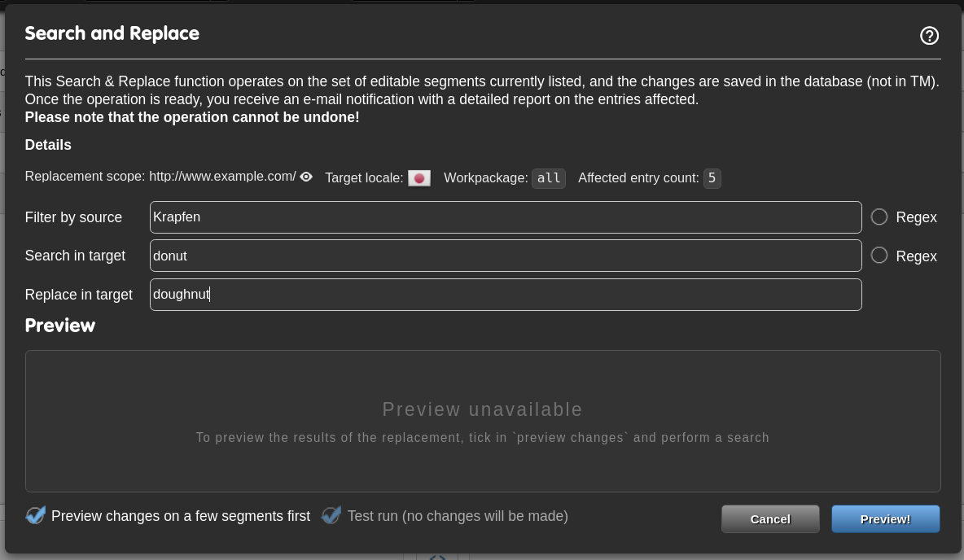Click the 'Details' heading
964x560 pixels.
[x=48, y=145]
